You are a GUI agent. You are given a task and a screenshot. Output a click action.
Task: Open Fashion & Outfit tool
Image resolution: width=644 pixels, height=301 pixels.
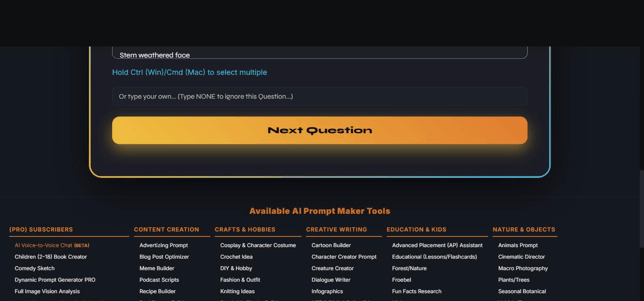pyautogui.click(x=240, y=280)
